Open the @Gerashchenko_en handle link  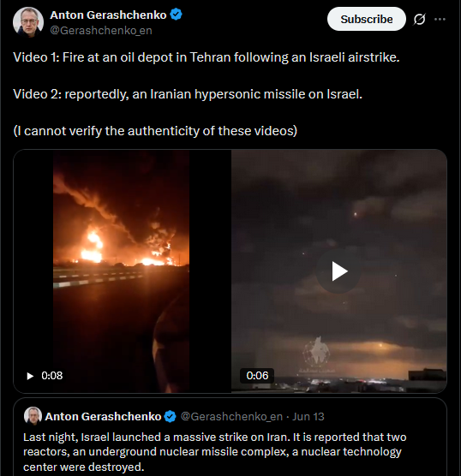pos(101,31)
